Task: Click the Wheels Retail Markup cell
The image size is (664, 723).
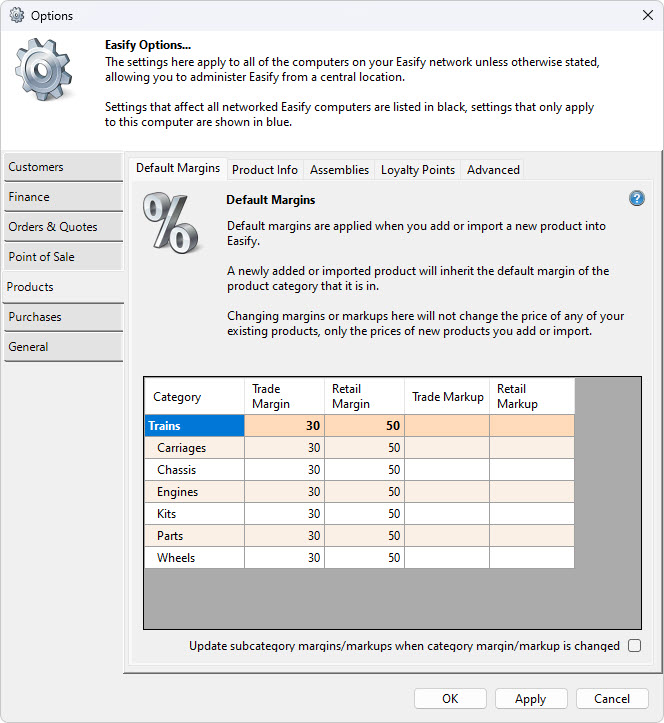Action: tap(531, 558)
